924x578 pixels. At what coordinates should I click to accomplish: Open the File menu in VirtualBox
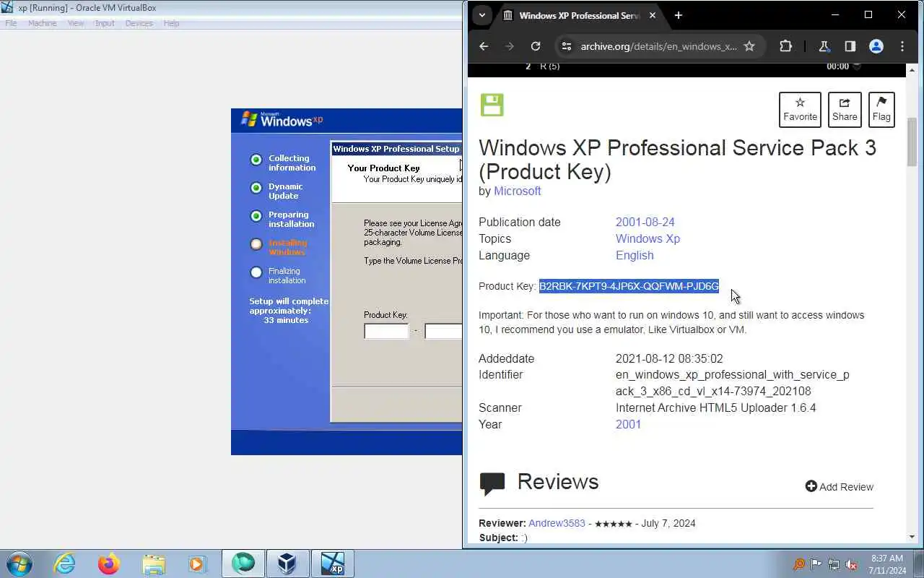[11, 23]
